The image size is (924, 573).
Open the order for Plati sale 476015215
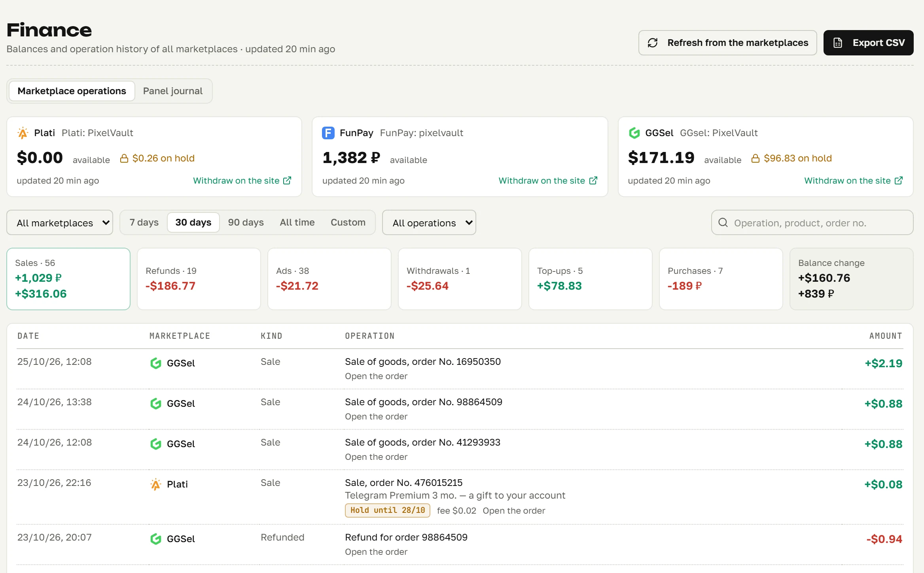514,510
